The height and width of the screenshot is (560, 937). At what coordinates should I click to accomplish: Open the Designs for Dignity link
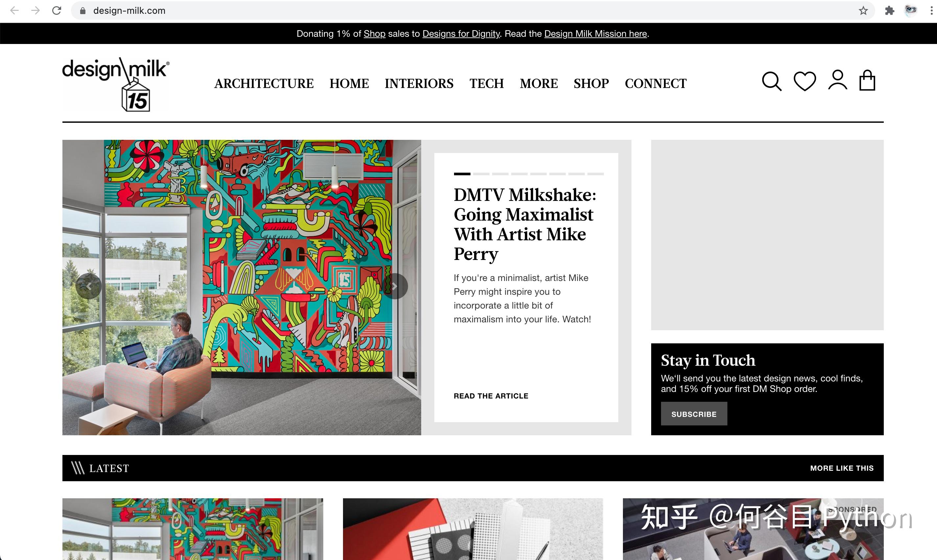[x=461, y=33]
